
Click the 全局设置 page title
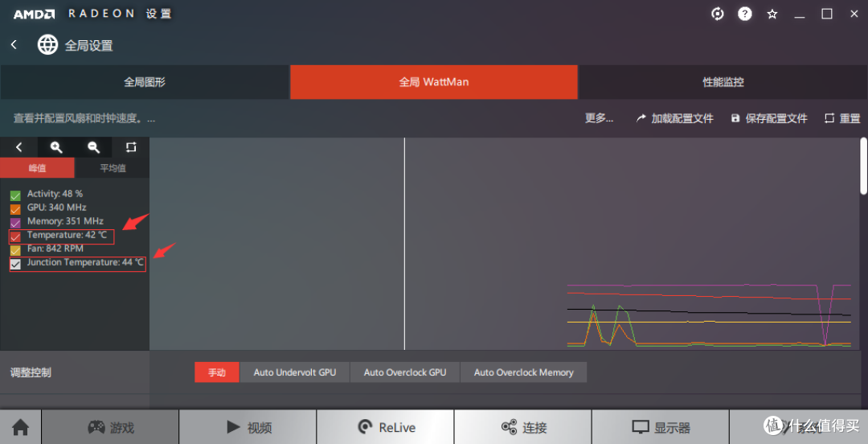click(x=89, y=46)
